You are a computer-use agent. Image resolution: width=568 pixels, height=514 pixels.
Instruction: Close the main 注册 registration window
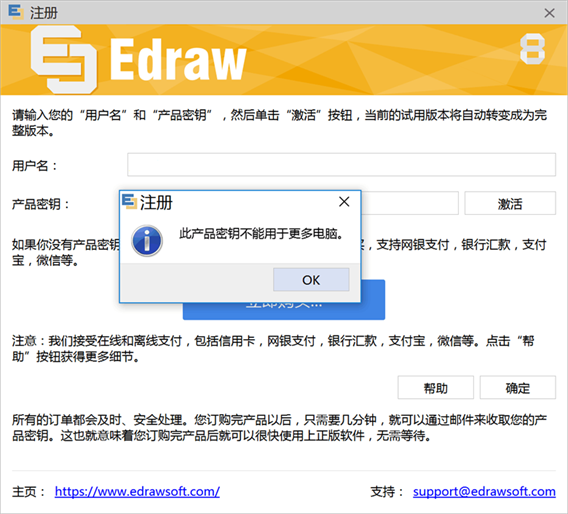(x=550, y=13)
